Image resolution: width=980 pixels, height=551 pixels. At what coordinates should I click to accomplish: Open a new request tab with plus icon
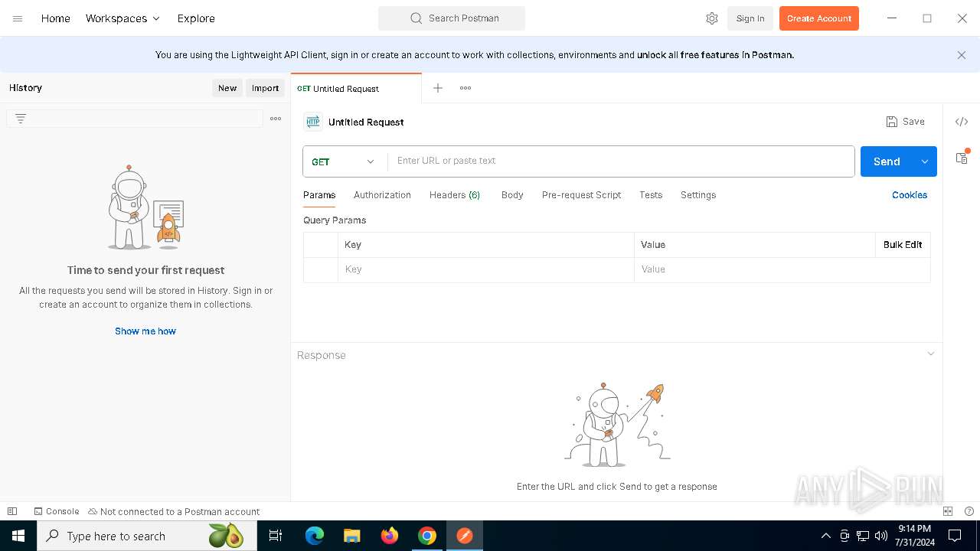point(438,88)
